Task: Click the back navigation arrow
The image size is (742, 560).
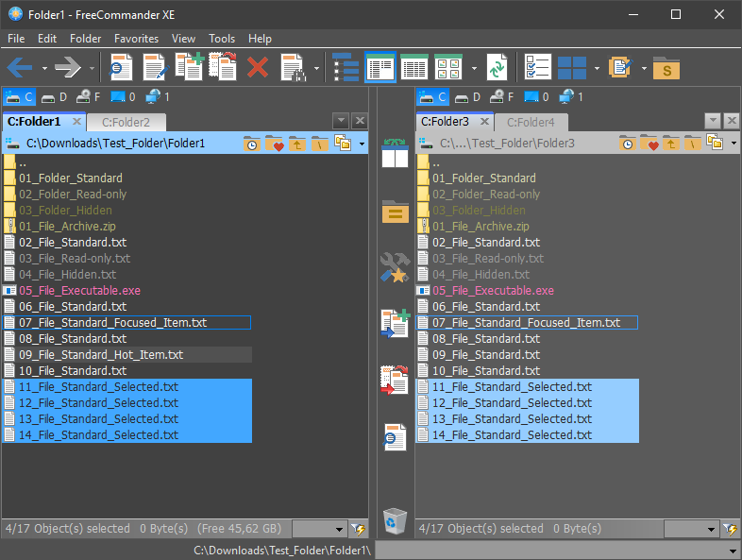Action: coord(20,68)
